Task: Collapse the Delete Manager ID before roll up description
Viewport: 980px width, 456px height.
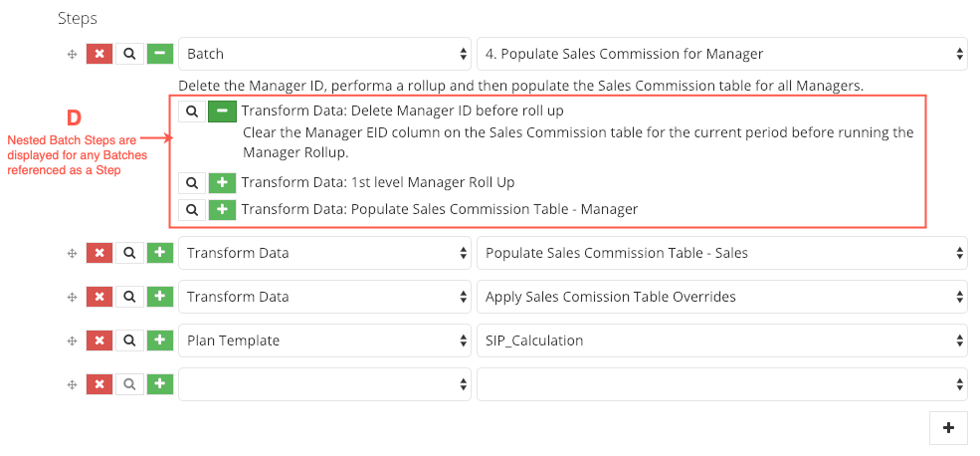Action: tap(222, 112)
